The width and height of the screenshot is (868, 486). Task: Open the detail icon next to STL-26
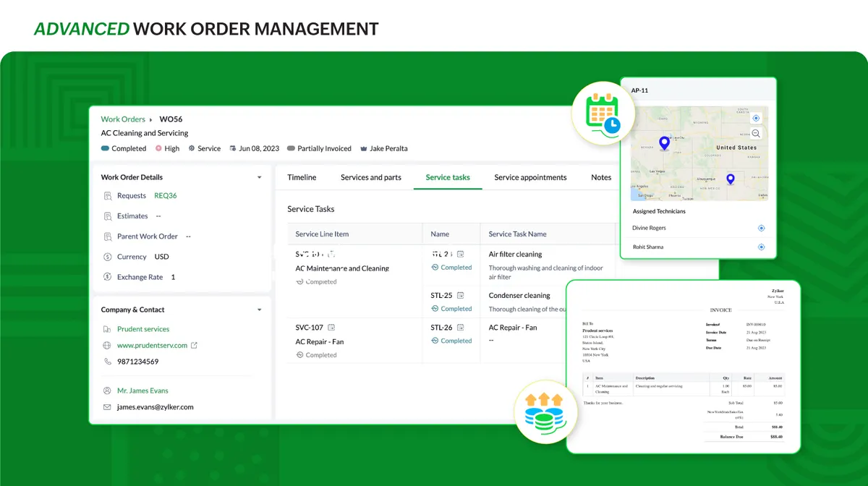click(460, 328)
